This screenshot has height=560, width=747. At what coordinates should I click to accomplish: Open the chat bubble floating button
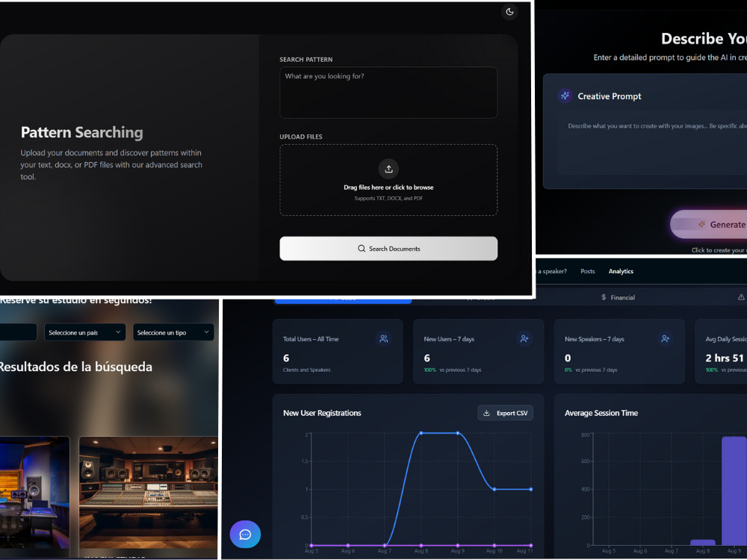point(245,535)
